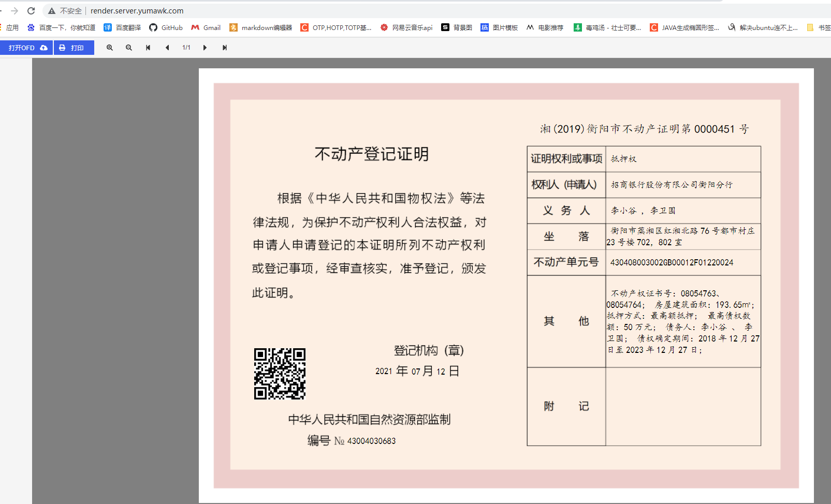Open the GitHub bookmark
Viewport: 831px width, 504px height.
point(166,27)
